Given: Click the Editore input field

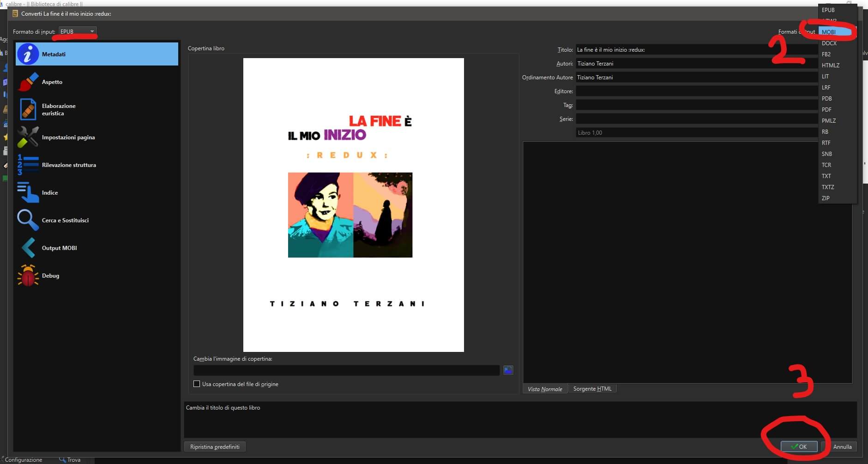Looking at the screenshot, I should [x=696, y=91].
